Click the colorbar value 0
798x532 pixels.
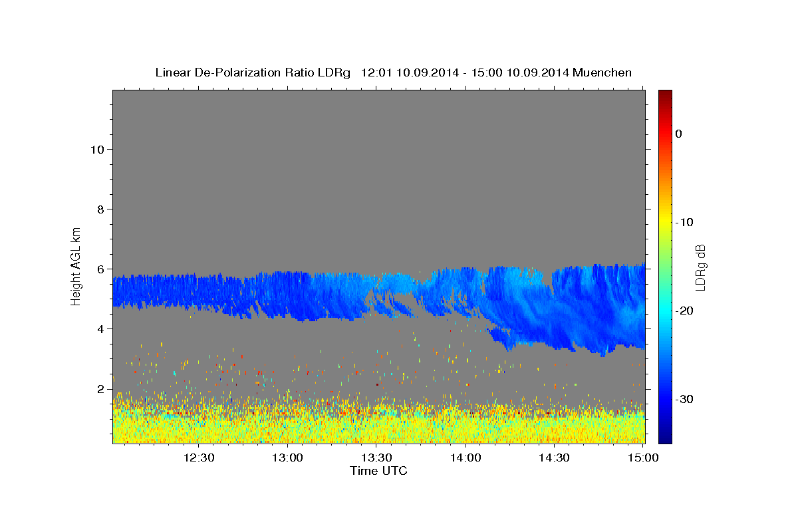[679, 134]
